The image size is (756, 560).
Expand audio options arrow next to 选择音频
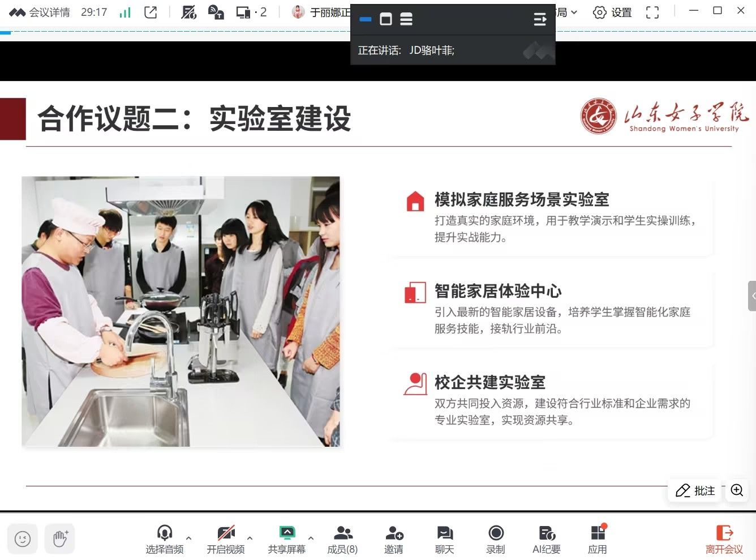click(188, 538)
